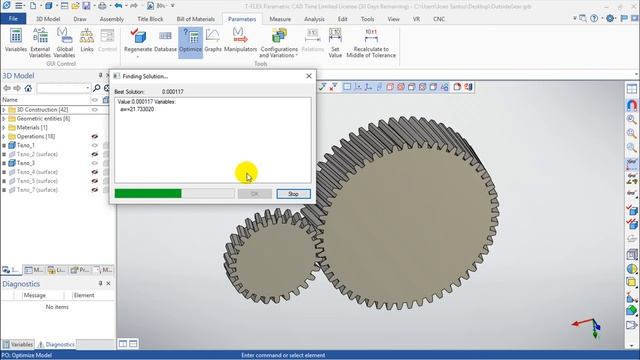The width and height of the screenshot is (640, 360).
Task: Expand the Operations [18] folder
Action: coord(4,136)
